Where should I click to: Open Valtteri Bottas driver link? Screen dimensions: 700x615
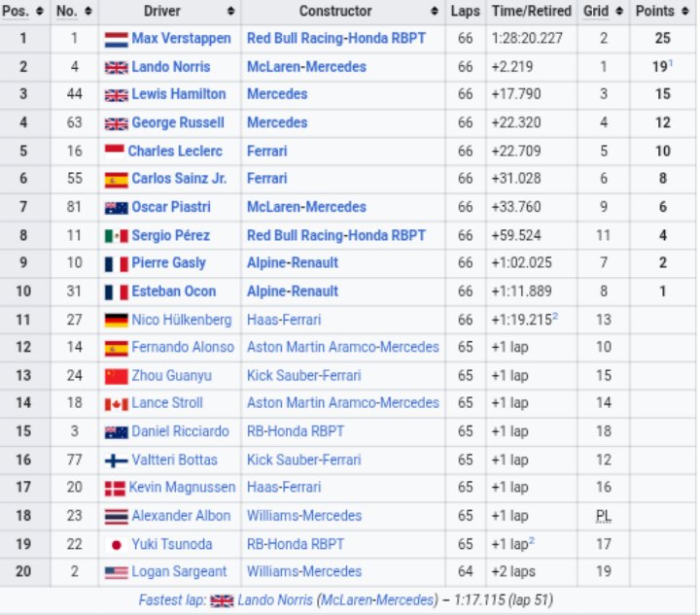pos(175,460)
